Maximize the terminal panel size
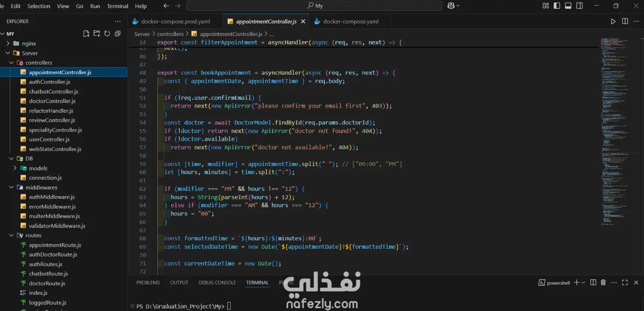Viewport: 644px width, 311px height. [625, 283]
